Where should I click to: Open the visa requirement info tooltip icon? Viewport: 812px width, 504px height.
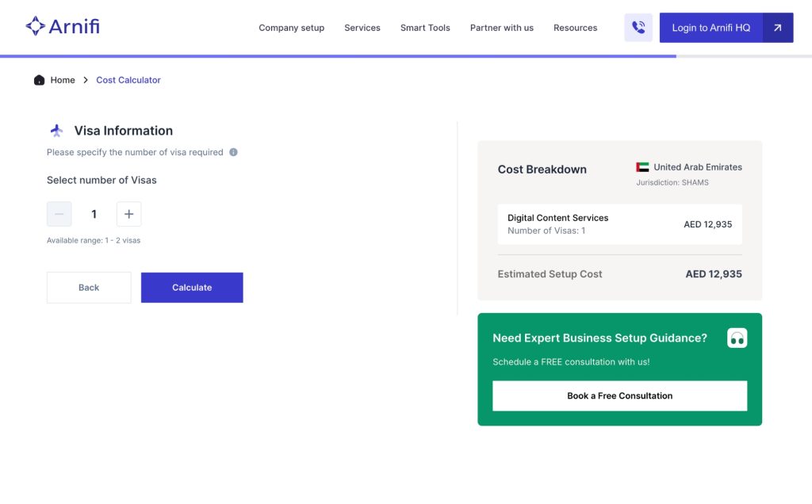point(232,152)
